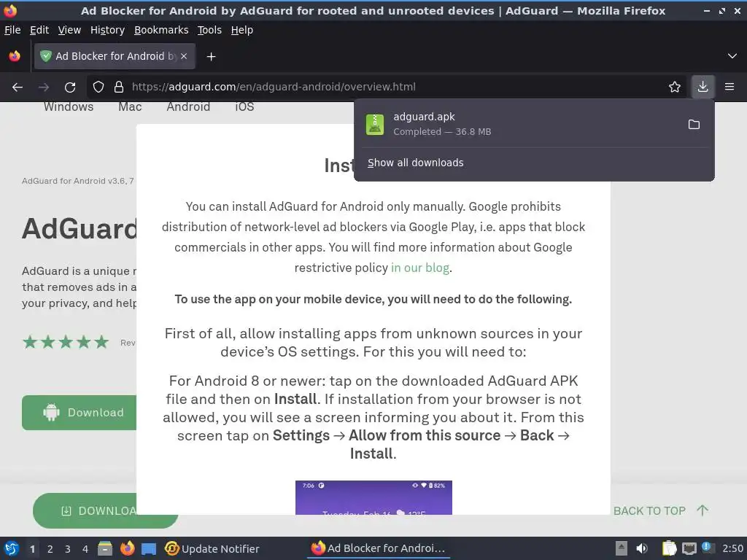Screen dimensions: 747x560
Task: Open the Firefox hamburger application menu
Action: 729,87
